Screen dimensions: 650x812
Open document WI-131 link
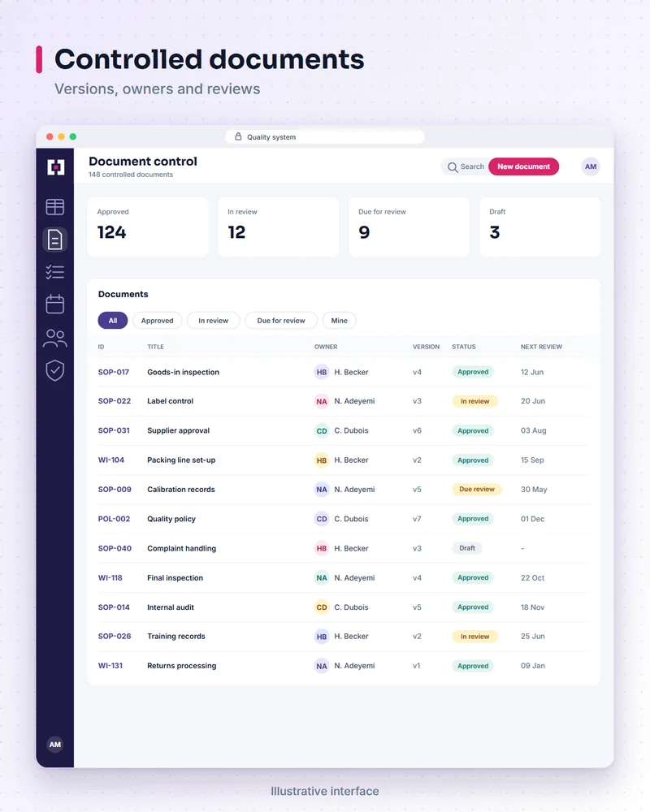[x=110, y=666]
